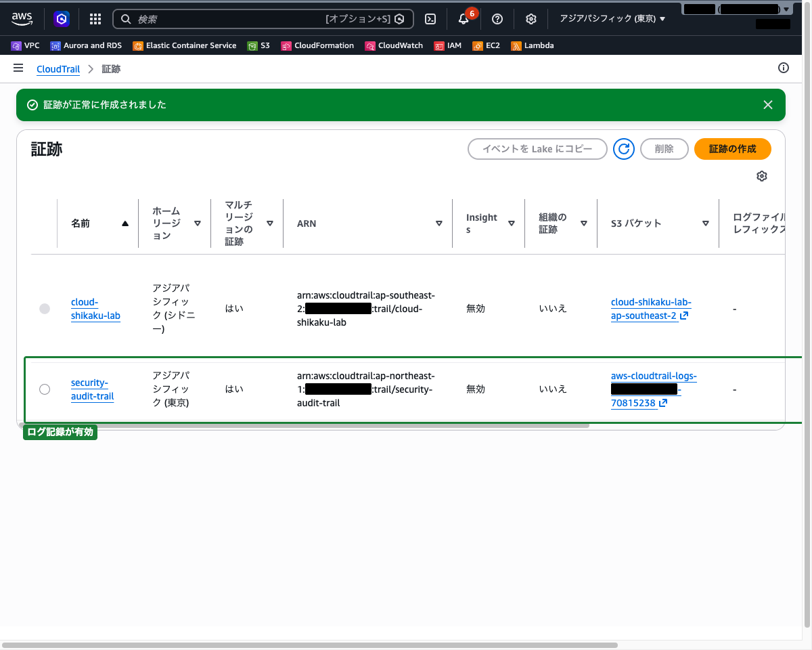Dismiss the green success banner

[x=768, y=105]
